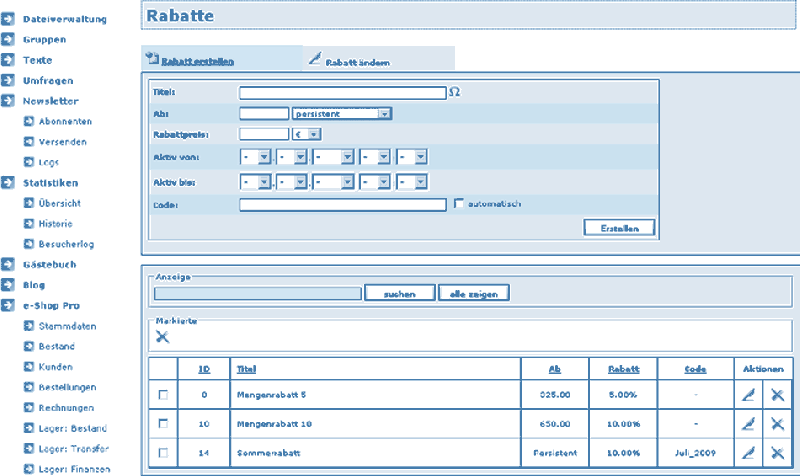Switch to the Rabatt ändern tab
Screen dimensions: 800x476
click(x=358, y=62)
